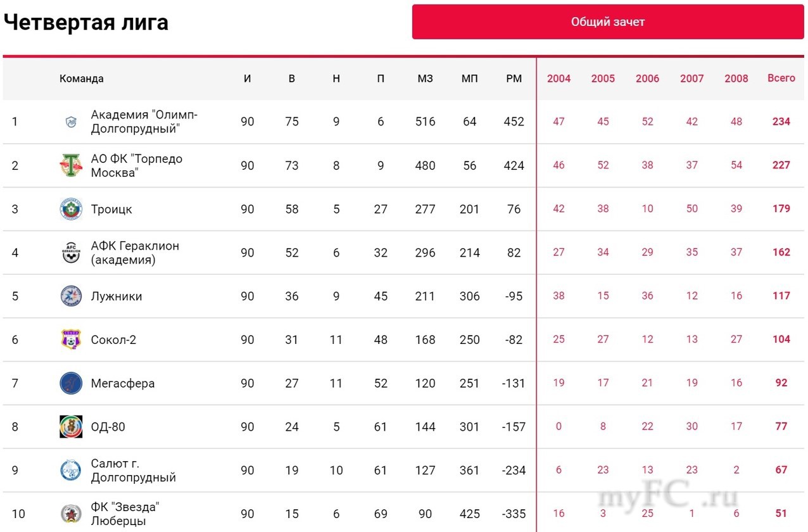The image size is (808, 532).
Task: Switch to the 2006 year column
Action: (x=647, y=79)
